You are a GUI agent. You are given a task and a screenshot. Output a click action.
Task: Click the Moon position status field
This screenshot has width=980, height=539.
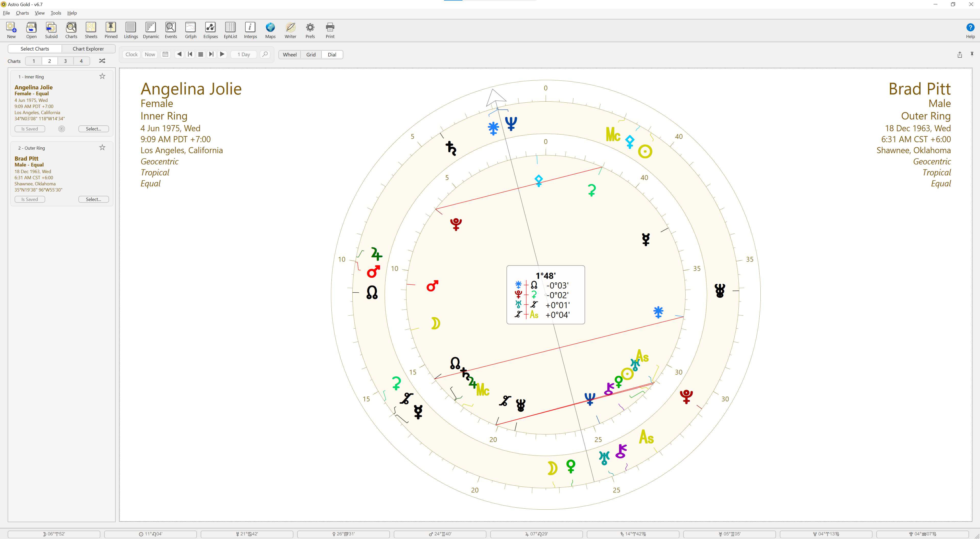(x=54, y=534)
